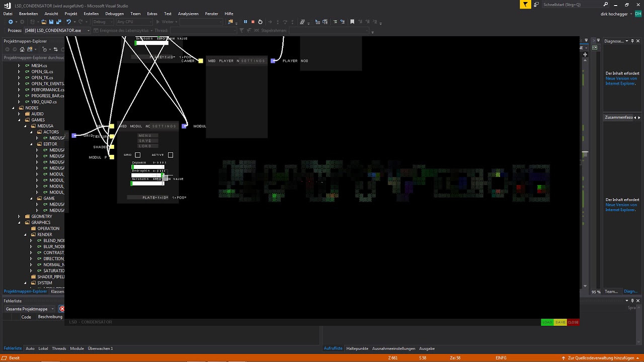Collapse the GAMES folder

[20, 120]
